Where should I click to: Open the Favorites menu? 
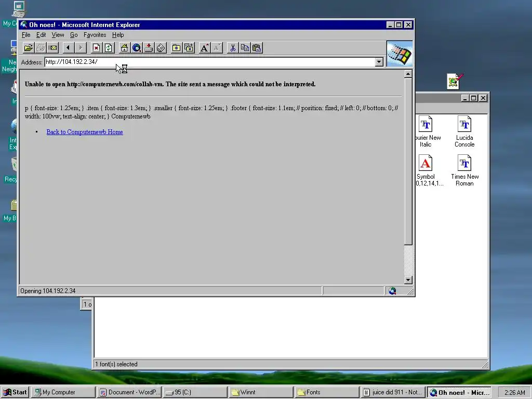coord(95,35)
